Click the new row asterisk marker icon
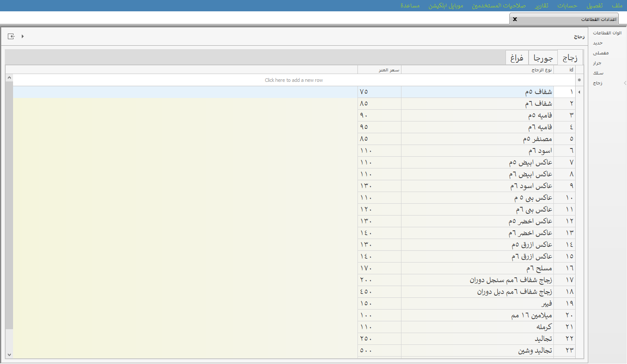Screen dimensions: 627x364 pyautogui.click(x=579, y=80)
